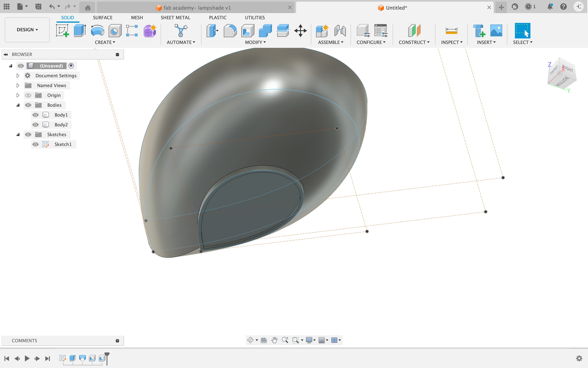Toggle visibility of Body2
Viewport: 588px width, 368px height.
pyautogui.click(x=36, y=125)
